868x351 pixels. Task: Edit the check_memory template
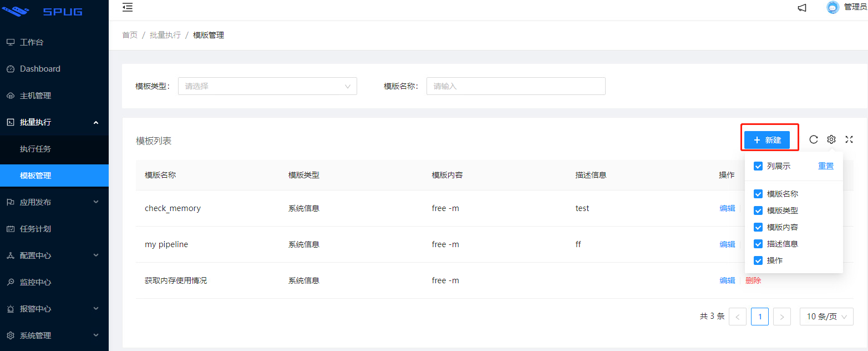pyautogui.click(x=727, y=208)
